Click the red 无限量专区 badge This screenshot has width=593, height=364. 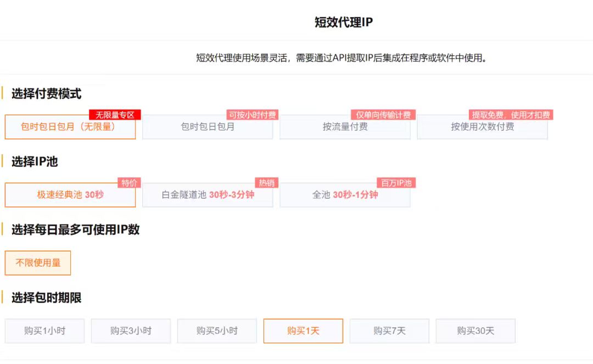[115, 115]
